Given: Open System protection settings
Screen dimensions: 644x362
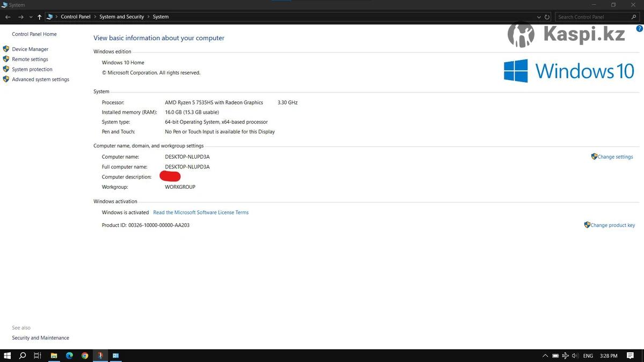Looking at the screenshot, I should (32, 69).
